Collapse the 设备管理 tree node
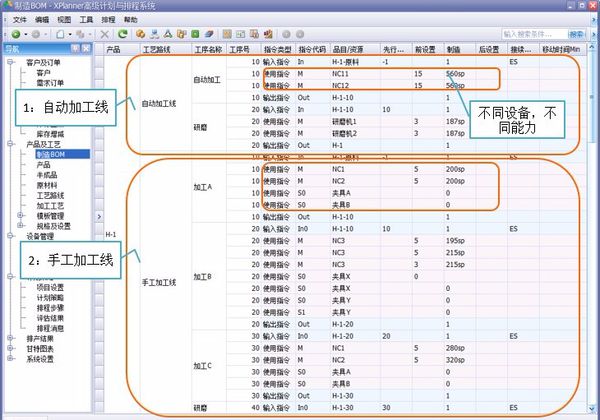The height and width of the screenshot is (420, 600). tap(11, 236)
